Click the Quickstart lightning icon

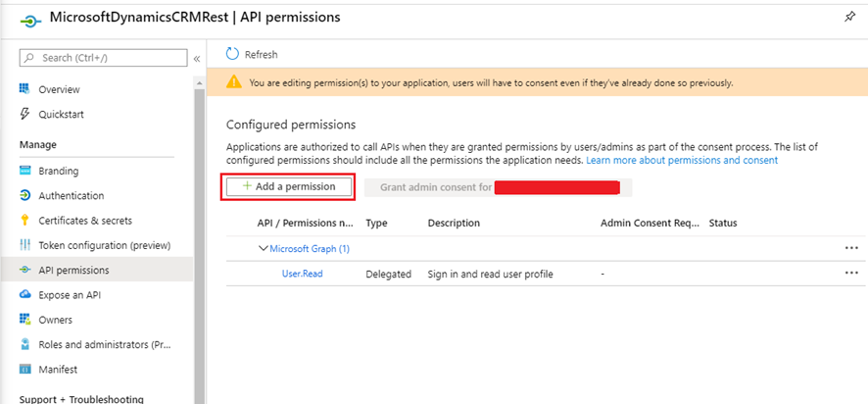click(x=24, y=114)
